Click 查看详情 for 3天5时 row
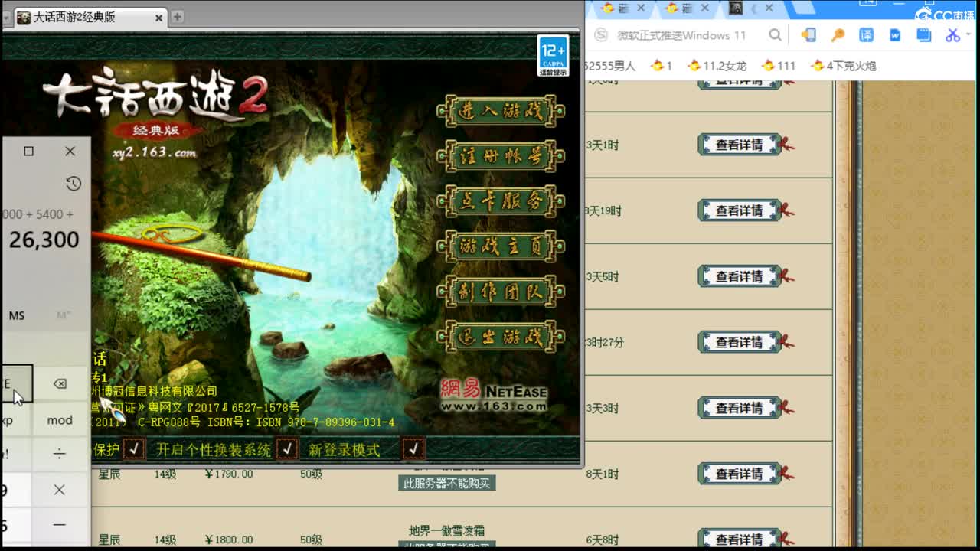Screen dimensions: 980x551 pyautogui.click(x=740, y=276)
